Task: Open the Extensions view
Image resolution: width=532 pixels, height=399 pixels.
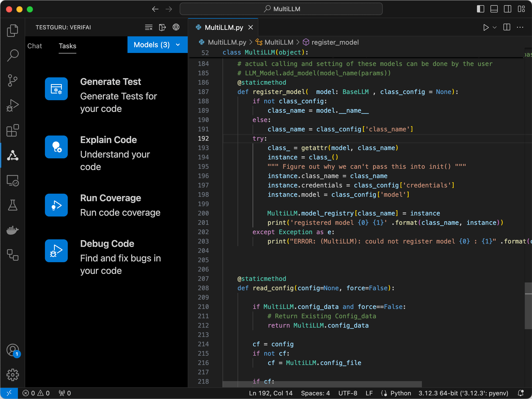Action: pyautogui.click(x=12, y=130)
